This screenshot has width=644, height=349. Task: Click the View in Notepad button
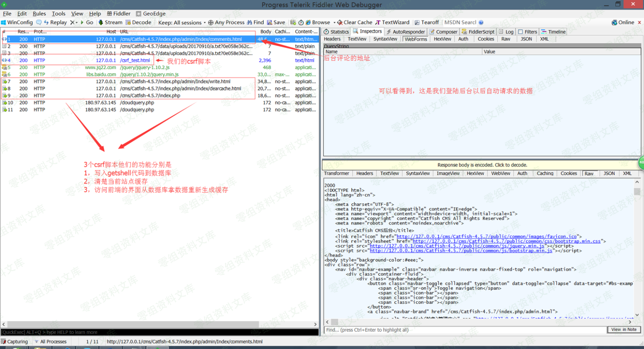(624, 330)
